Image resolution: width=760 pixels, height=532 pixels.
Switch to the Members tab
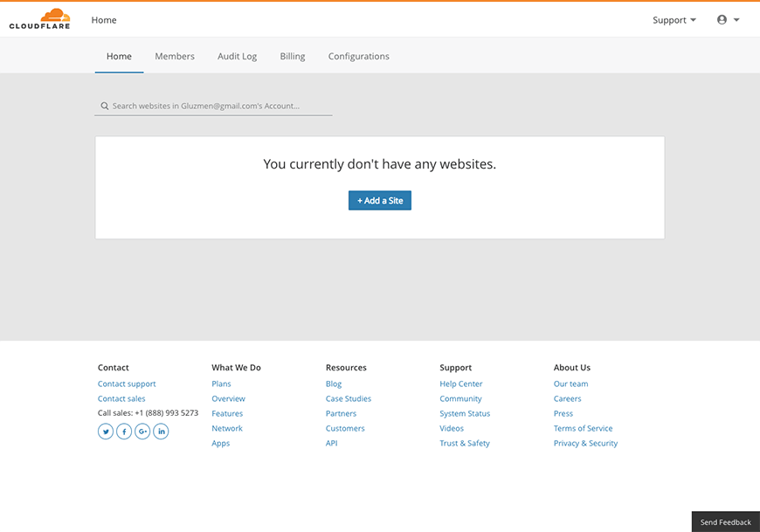coord(175,56)
